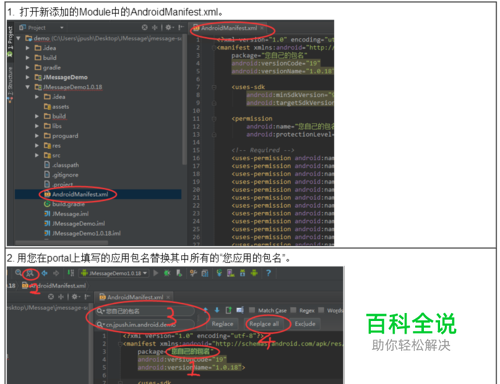Click the project tree horizontal scrollbar
The width and height of the screenshot is (500, 384).
[x=62, y=242]
